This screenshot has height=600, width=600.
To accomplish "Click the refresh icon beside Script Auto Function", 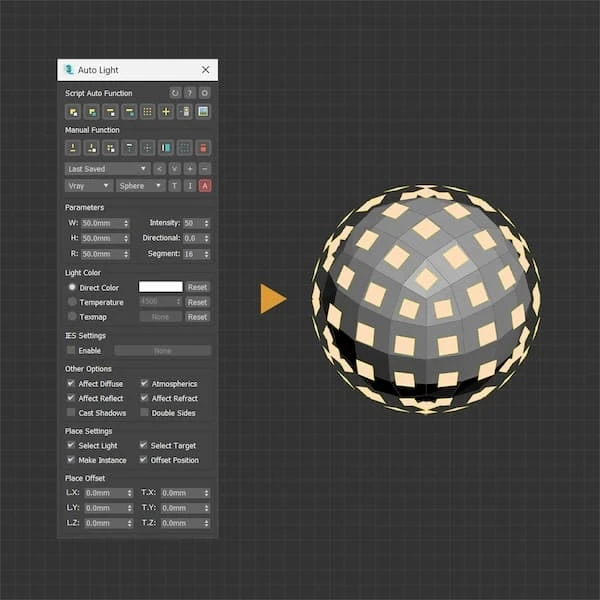I will 175,93.
